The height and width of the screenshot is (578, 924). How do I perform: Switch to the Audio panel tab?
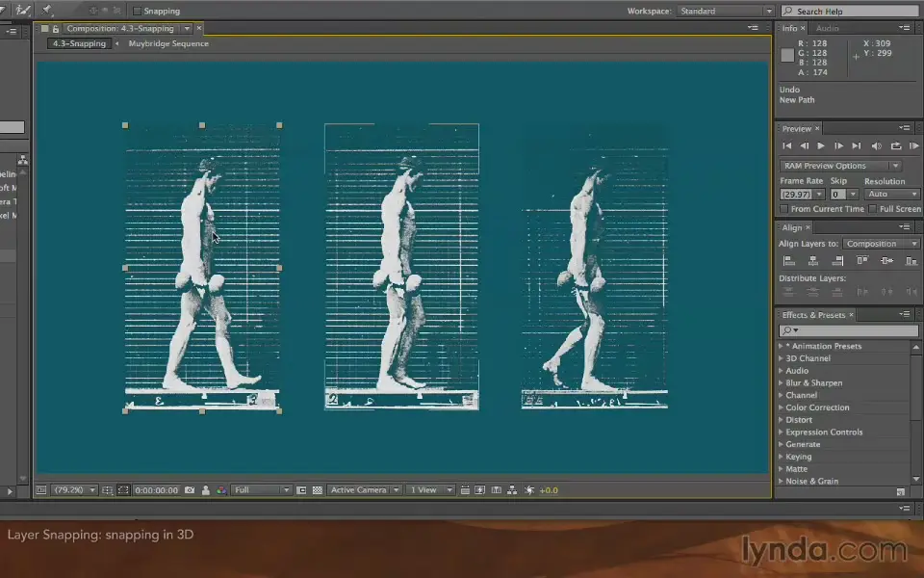point(828,28)
